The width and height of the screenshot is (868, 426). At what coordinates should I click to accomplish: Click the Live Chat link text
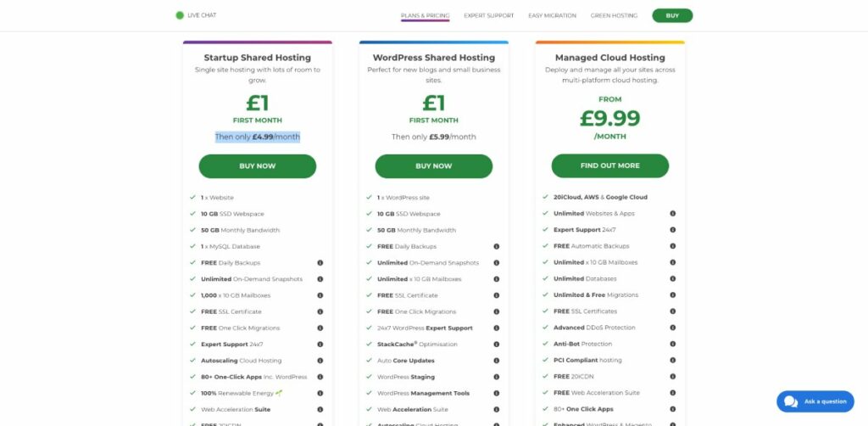pos(202,15)
